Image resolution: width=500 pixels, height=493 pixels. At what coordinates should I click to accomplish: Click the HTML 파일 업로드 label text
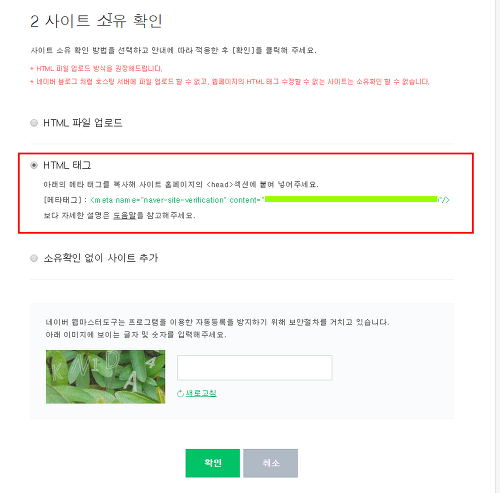(83, 123)
